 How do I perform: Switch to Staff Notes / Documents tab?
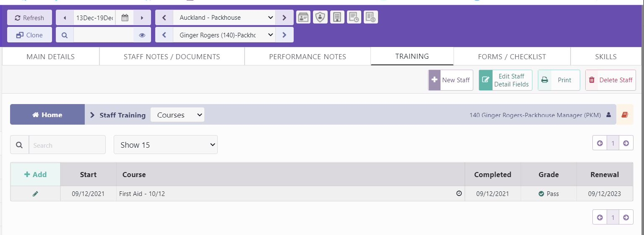pyautogui.click(x=172, y=56)
